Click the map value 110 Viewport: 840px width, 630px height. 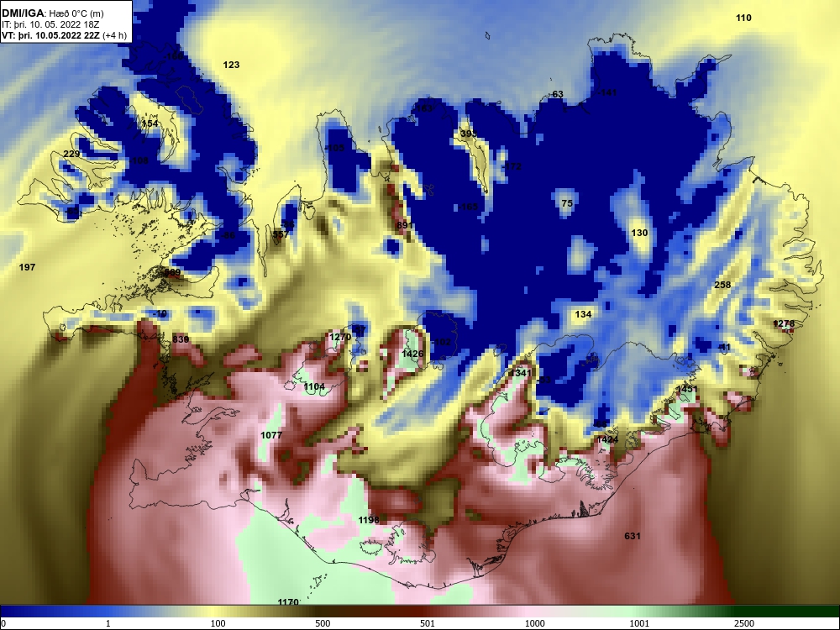pos(743,18)
